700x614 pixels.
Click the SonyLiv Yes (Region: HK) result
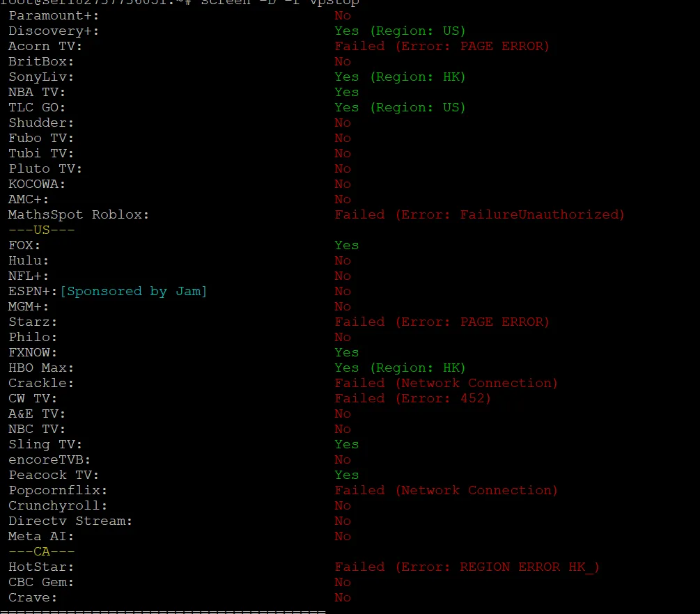pos(400,77)
